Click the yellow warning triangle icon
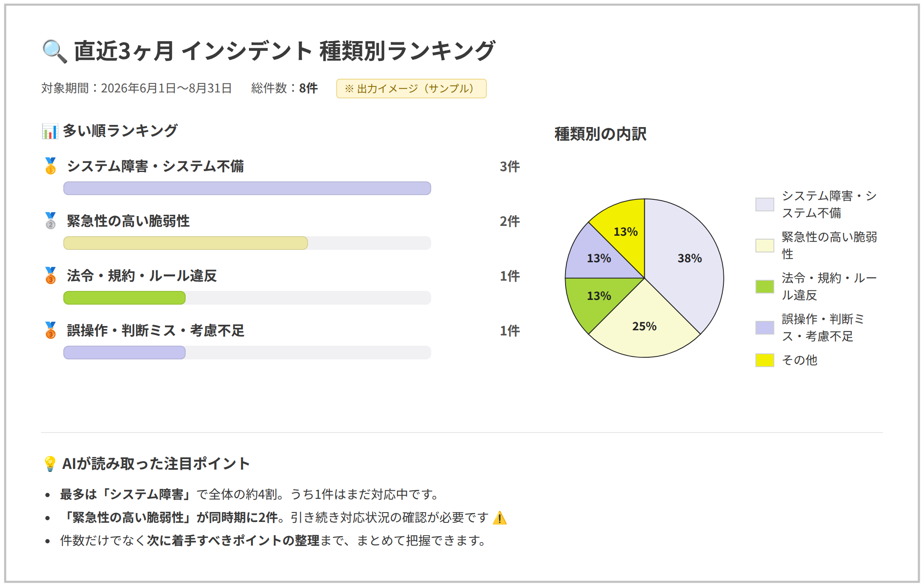The width and height of the screenshot is (924, 587). pos(500,518)
